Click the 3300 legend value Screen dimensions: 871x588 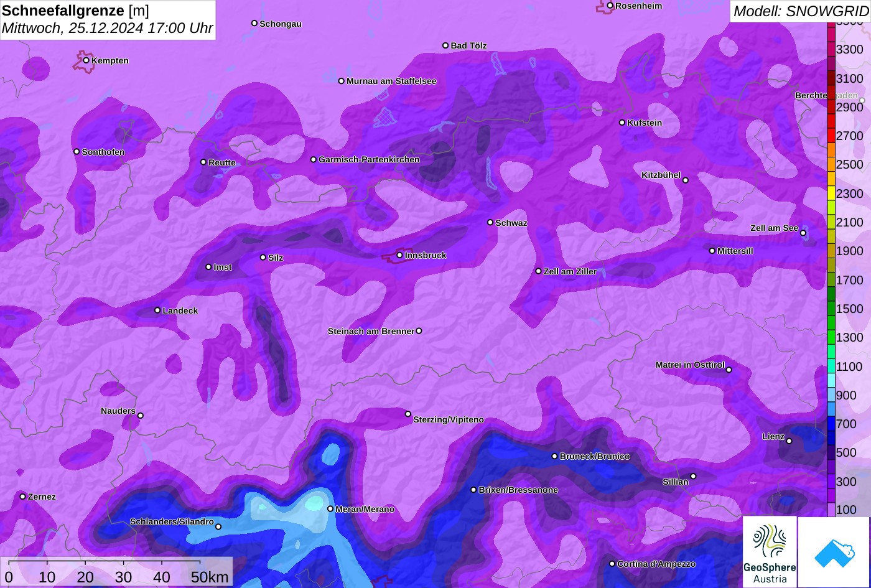point(850,49)
